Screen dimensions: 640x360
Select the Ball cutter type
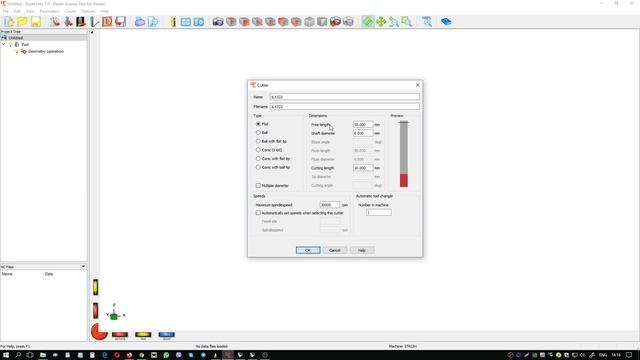pyautogui.click(x=258, y=133)
